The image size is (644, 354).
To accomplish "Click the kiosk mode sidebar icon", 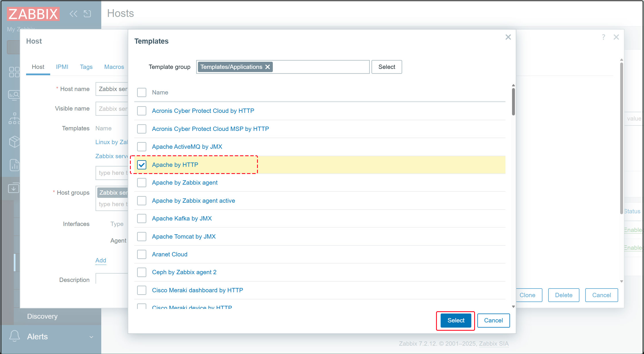I will [x=87, y=14].
